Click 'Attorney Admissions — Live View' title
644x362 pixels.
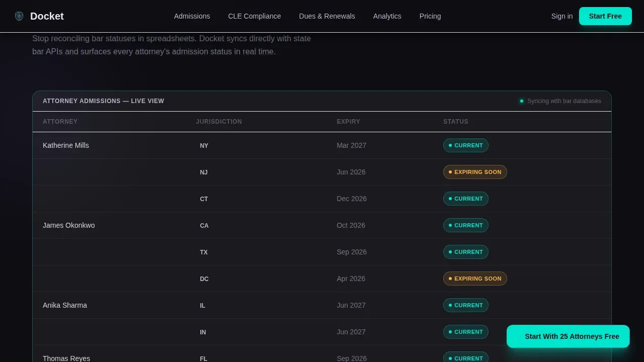click(x=103, y=101)
